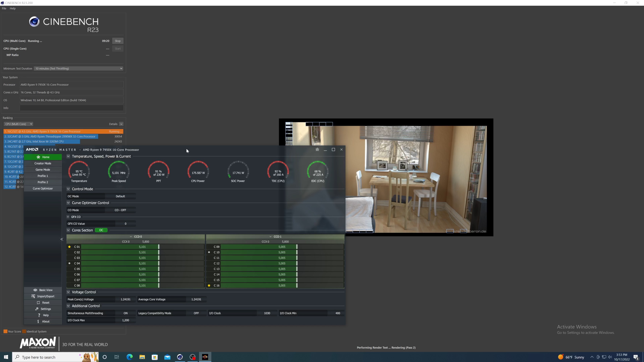Toggle Simultaneous Multithreading ON value
Screen dimensions: 644x362
tap(125, 313)
